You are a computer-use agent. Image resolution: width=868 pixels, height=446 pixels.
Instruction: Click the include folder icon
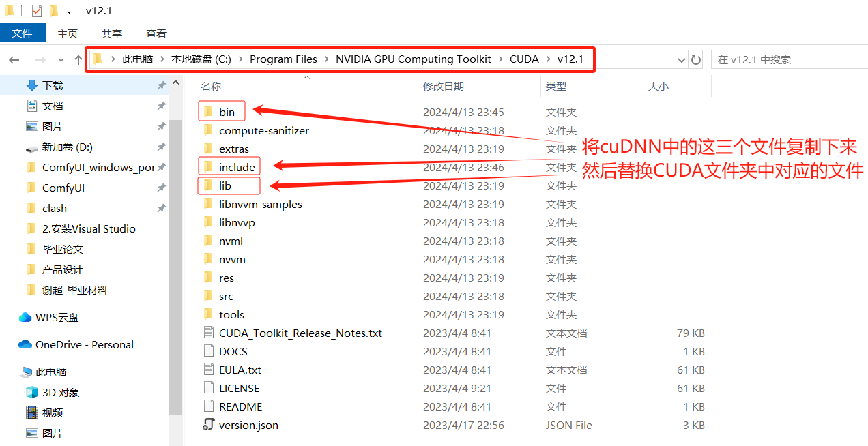(x=208, y=167)
